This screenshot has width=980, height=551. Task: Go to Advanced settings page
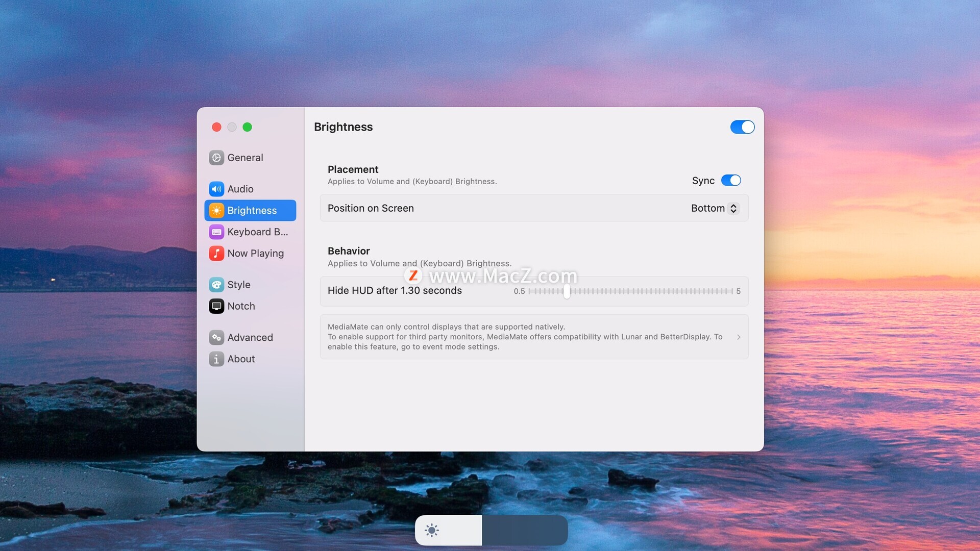tap(250, 337)
